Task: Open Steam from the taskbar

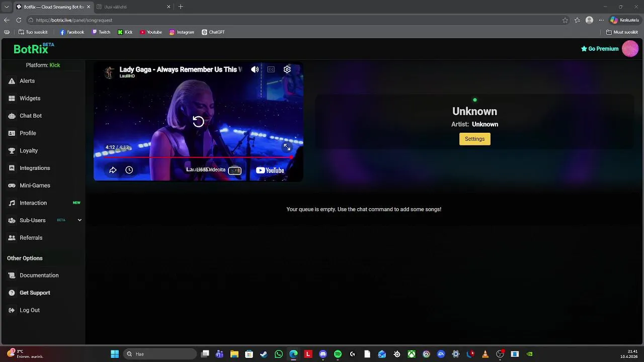Action: pos(264,354)
